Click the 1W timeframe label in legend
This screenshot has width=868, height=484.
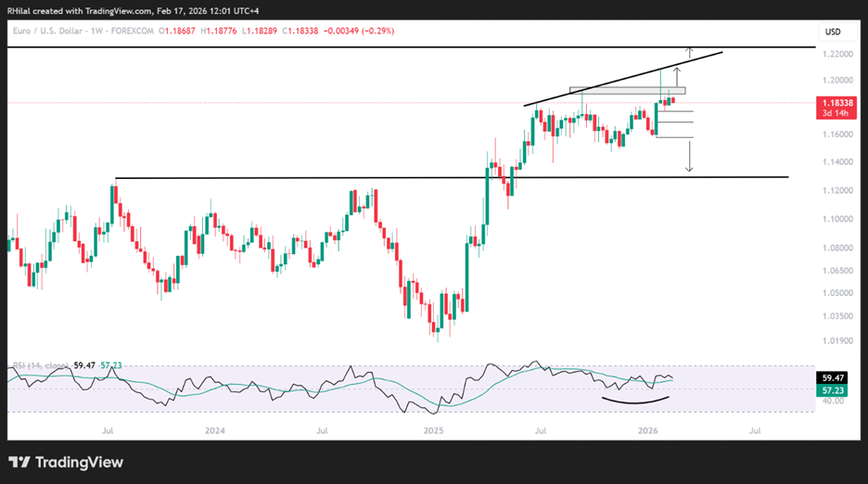tap(96, 31)
